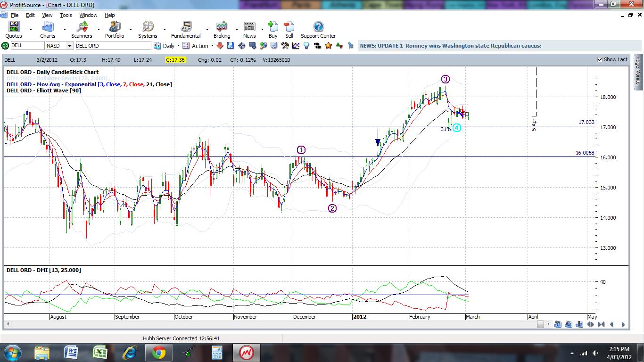Save chart with floppy disk icon
The width and height of the screenshot is (644, 362).
click(231, 46)
